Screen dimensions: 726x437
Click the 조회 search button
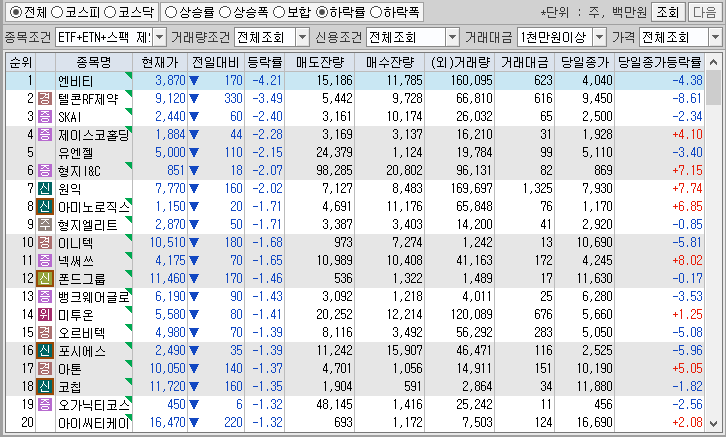pyautogui.click(x=668, y=12)
